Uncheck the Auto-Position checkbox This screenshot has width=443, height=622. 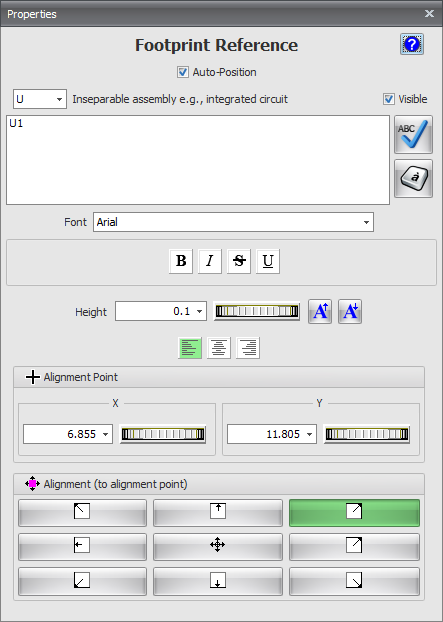(183, 72)
